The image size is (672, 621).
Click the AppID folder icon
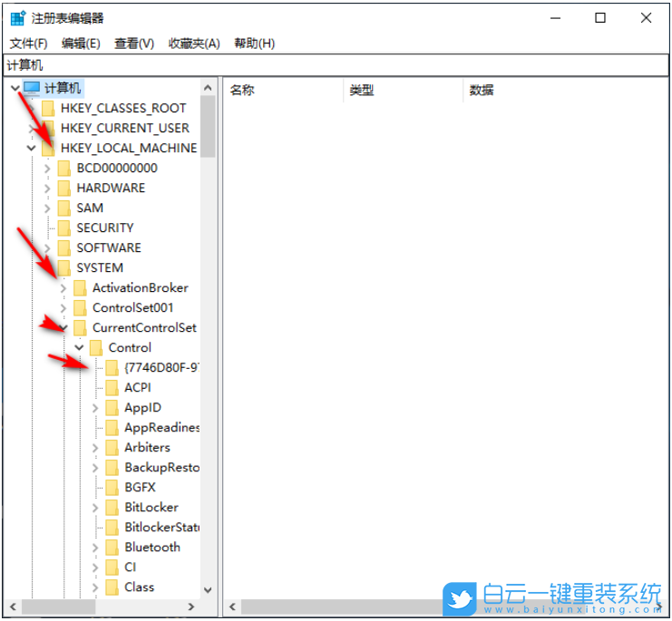(x=112, y=408)
